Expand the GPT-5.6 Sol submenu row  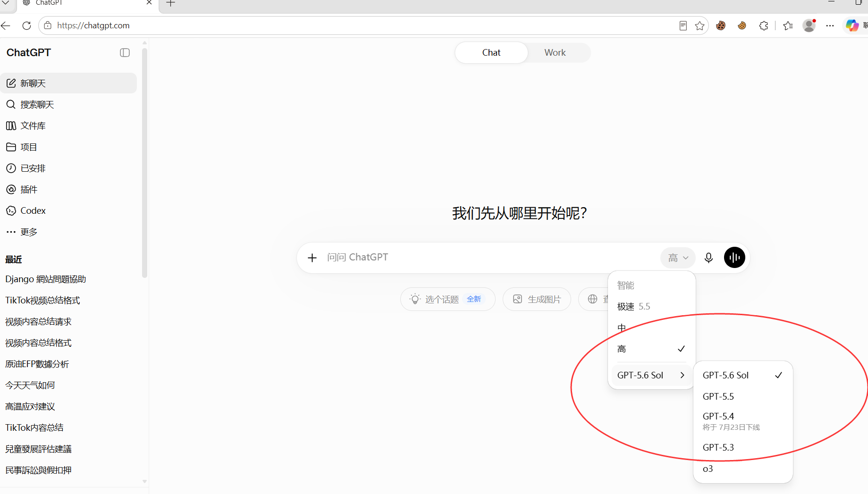[651, 375]
